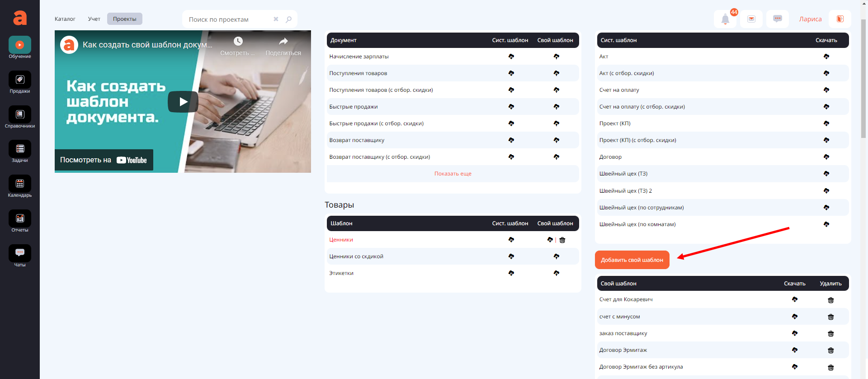Screen dimensions: 868x379
Task: Expand the list with Показать еще
Action: pyautogui.click(x=453, y=174)
